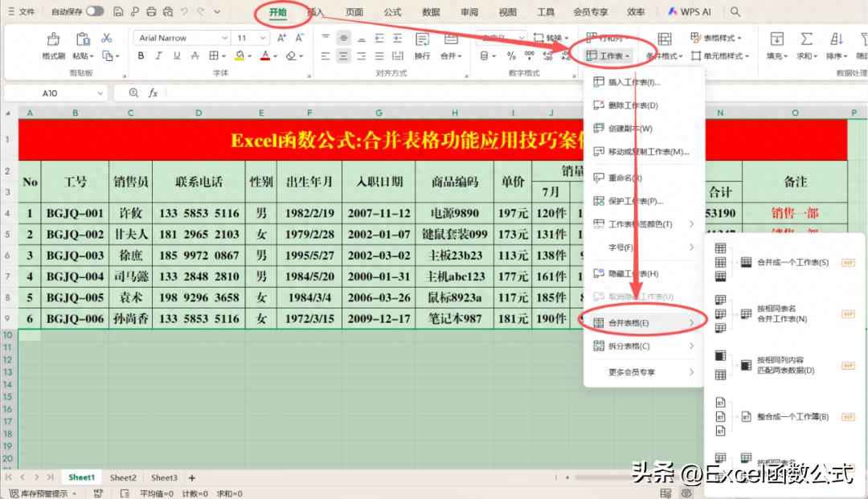Image resolution: width=868 pixels, height=499 pixels.
Task: Toggle horizontal center alignment
Action: [343, 56]
